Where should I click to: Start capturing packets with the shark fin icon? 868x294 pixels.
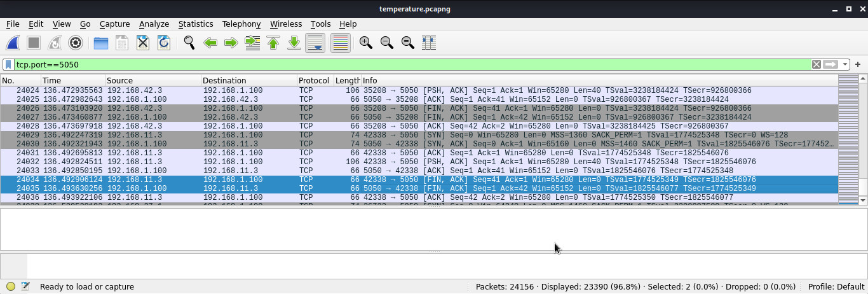point(13,43)
